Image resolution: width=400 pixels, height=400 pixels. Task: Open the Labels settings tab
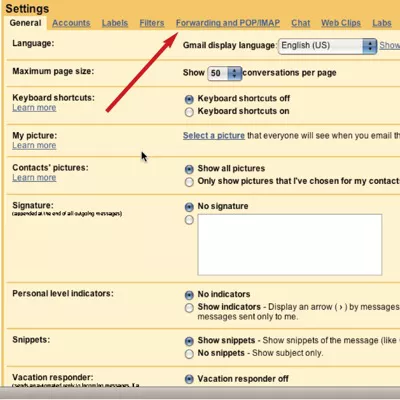coord(115,23)
